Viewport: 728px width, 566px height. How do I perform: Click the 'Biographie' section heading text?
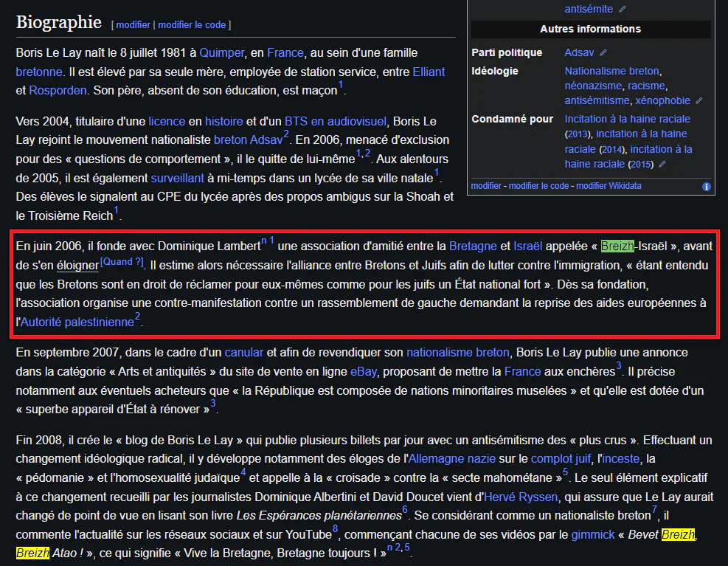tap(58, 22)
